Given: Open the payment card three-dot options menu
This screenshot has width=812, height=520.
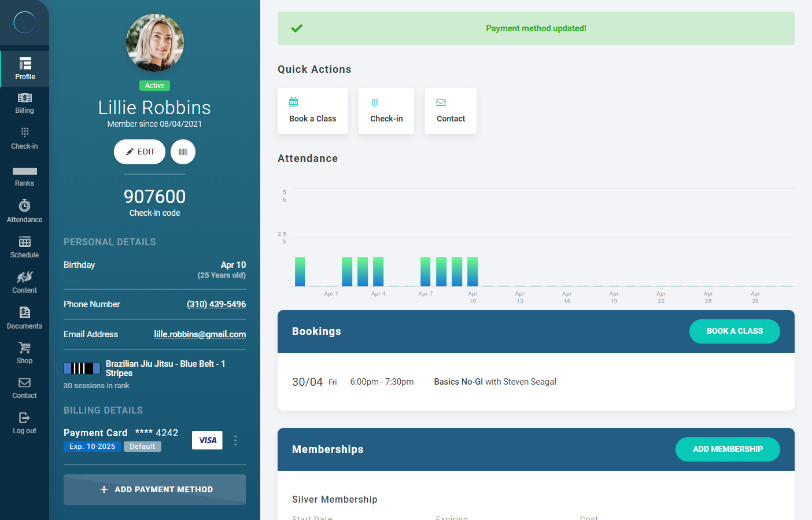Looking at the screenshot, I should [x=235, y=441].
